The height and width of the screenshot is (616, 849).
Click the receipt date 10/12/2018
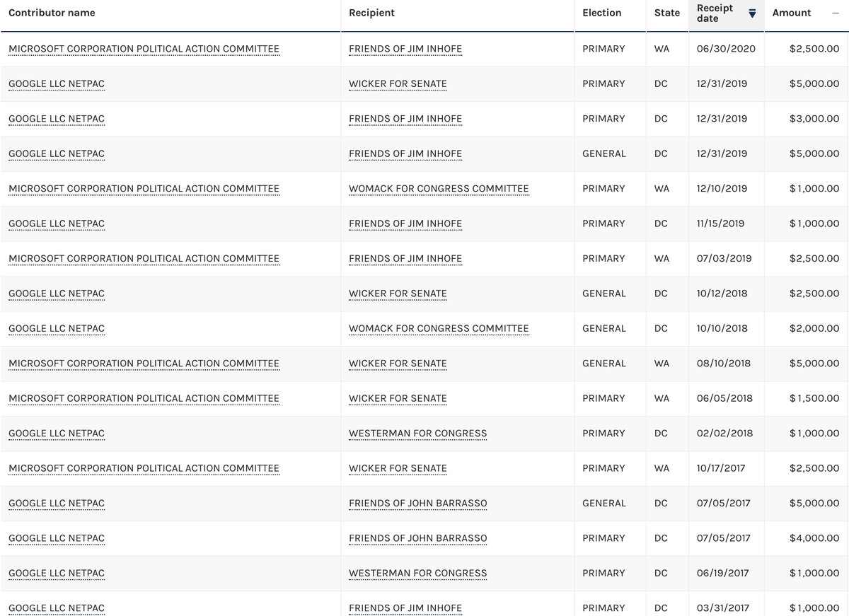[722, 294]
